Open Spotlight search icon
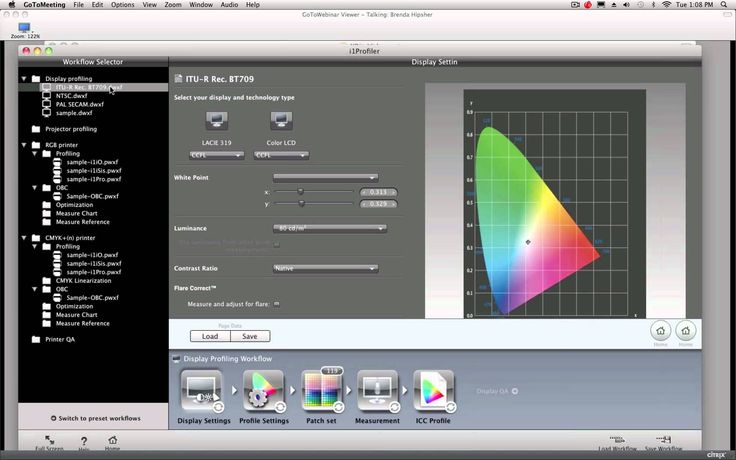Viewport: 736px width, 460px height. click(x=725, y=5)
